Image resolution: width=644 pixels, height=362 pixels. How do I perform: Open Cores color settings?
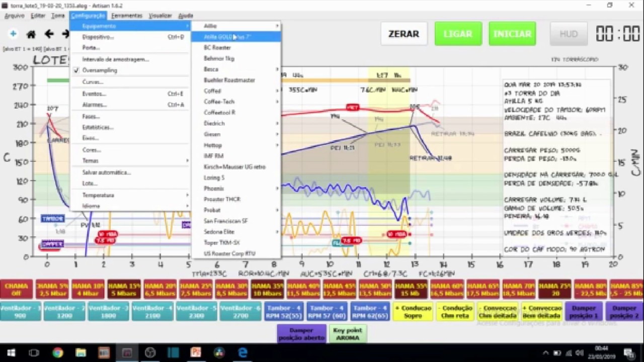[131, 150]
